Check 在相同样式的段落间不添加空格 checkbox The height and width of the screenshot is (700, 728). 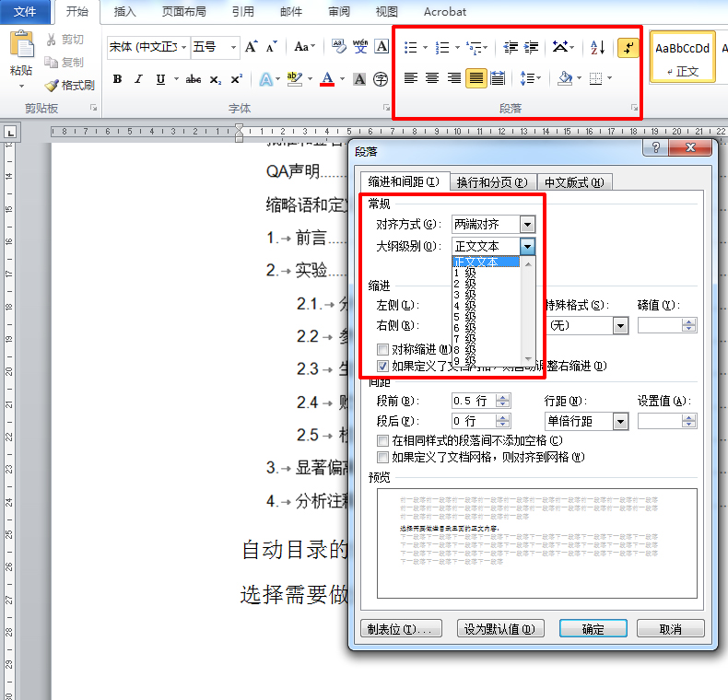tap(382, 440)
